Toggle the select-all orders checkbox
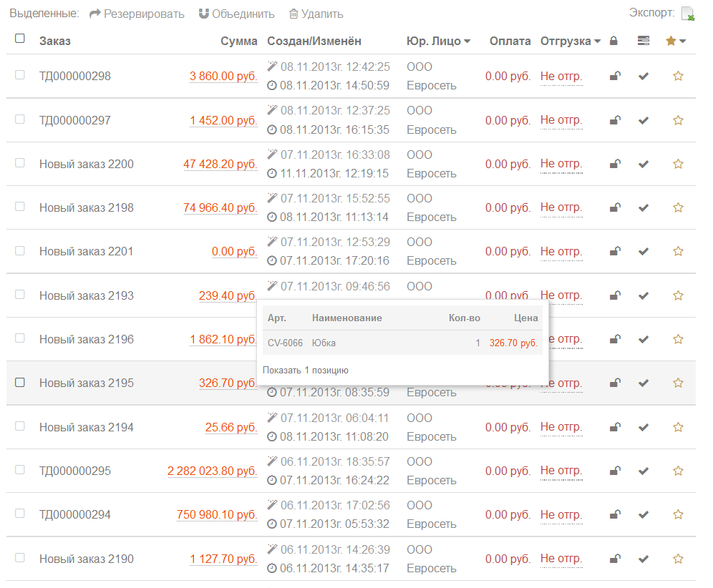Screen dimensions: 713x588 [20, 39]
